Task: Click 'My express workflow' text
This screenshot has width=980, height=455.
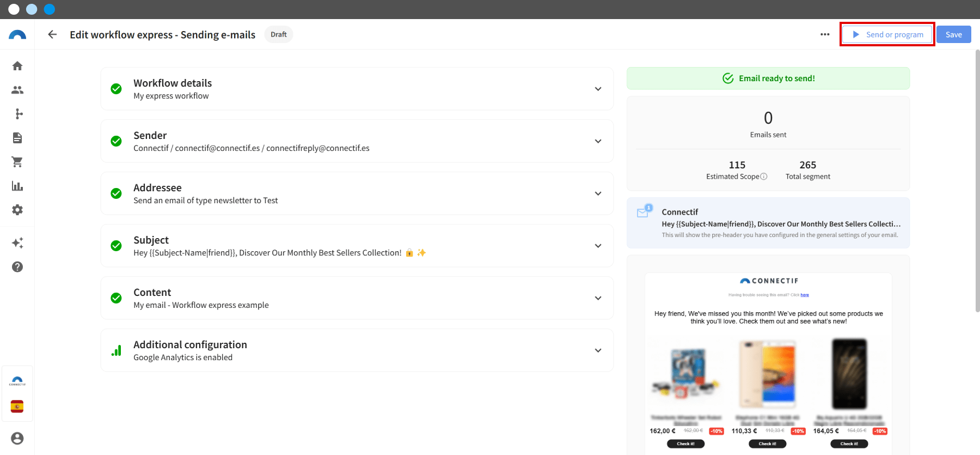Action: tap(171, 96)
